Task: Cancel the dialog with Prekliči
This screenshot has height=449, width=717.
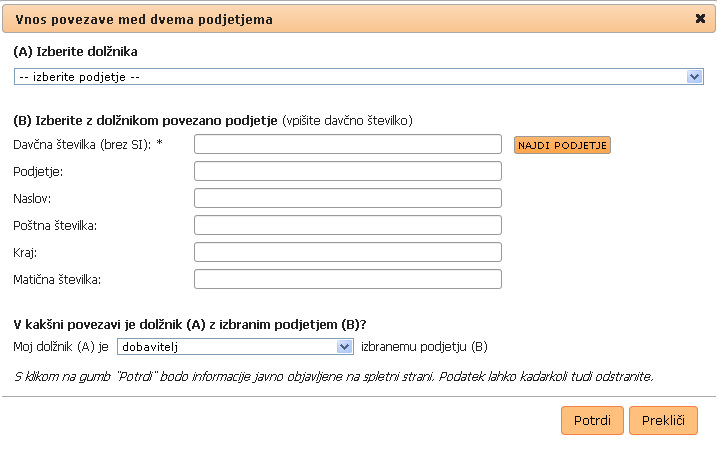Action: [x=663, y=421]
